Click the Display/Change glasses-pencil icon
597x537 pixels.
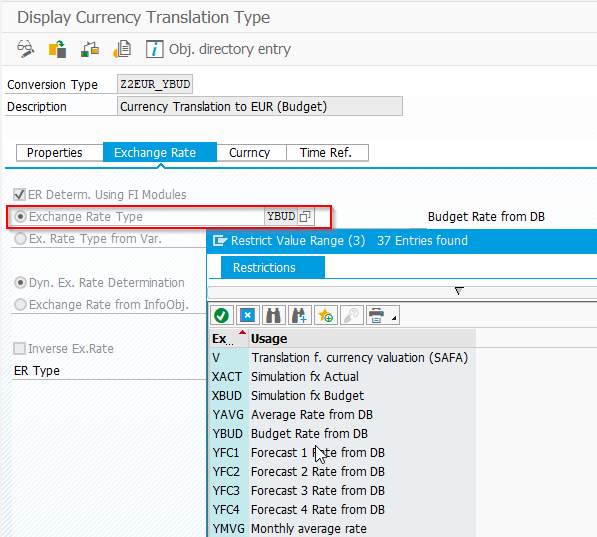click(x=26, y=49)
